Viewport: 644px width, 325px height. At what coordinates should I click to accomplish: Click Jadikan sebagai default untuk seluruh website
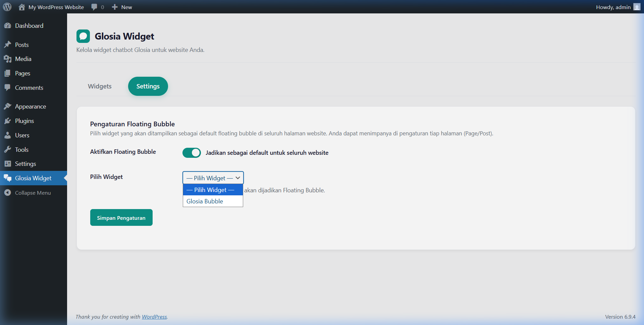267,153
